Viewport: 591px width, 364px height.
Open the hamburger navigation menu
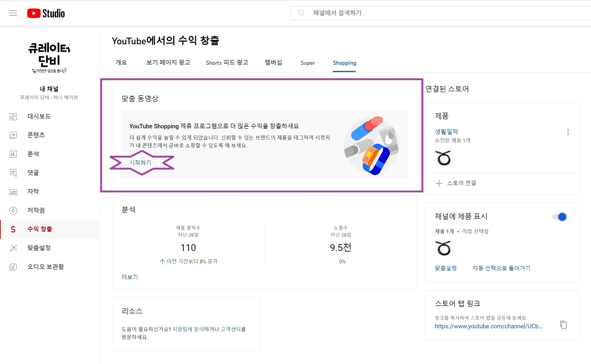click(13, 13)
